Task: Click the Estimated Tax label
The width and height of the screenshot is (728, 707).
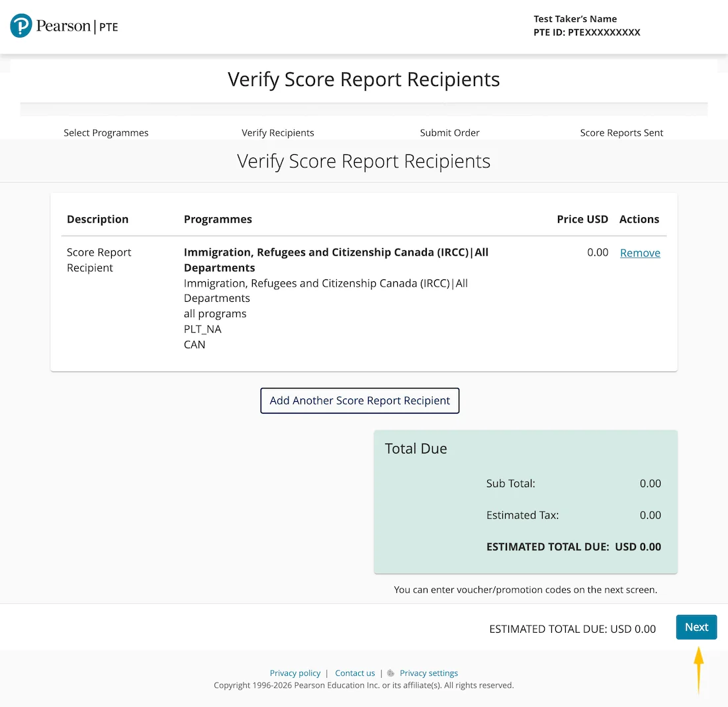Action: coord(522,515)
